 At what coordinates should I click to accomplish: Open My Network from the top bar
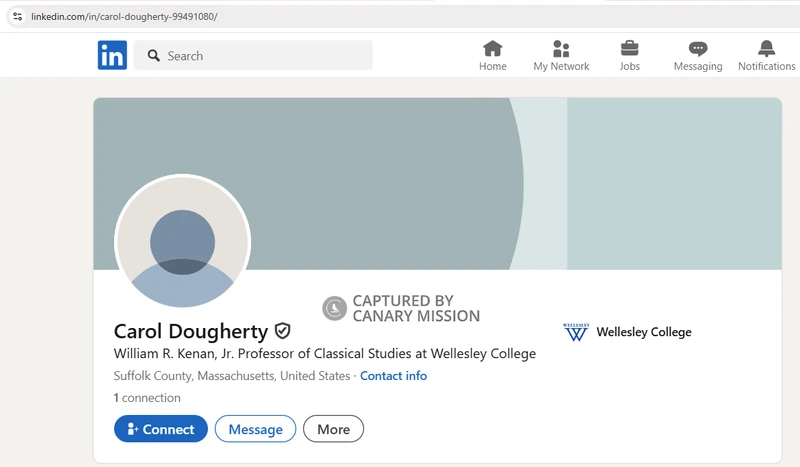click(561, 56)
